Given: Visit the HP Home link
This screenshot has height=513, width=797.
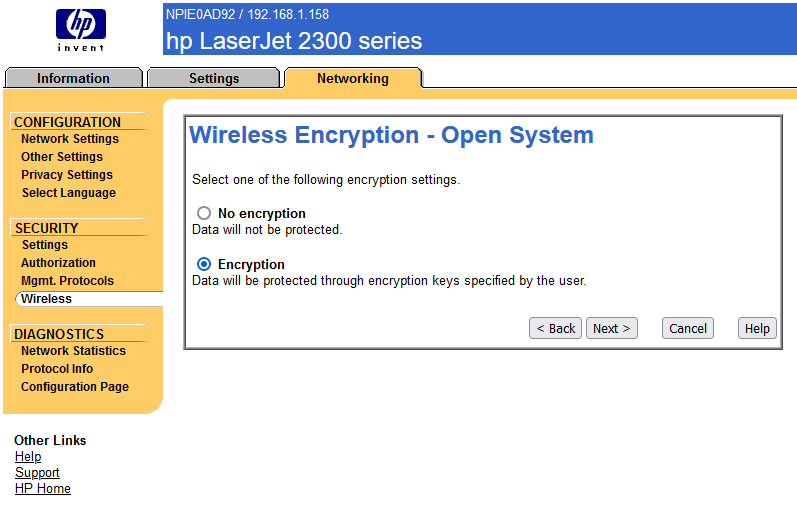Looking at the screenshot, I should [43, 489].
